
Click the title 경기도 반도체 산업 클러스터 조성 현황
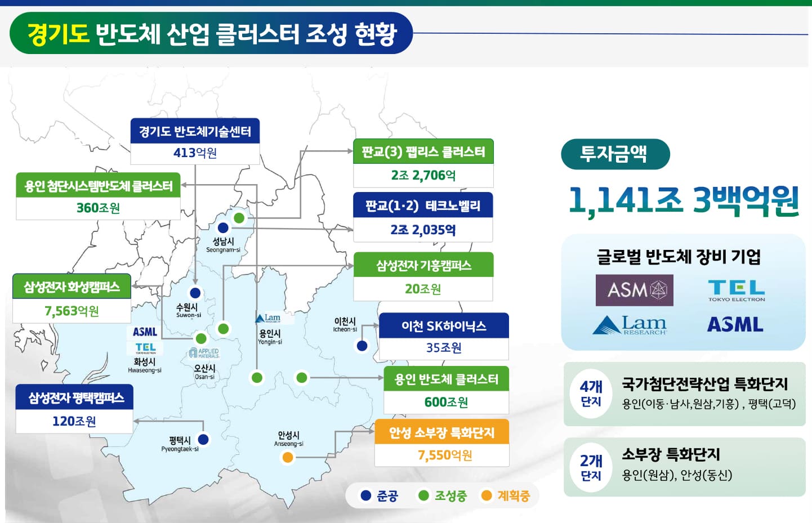[x=212, y=33]
